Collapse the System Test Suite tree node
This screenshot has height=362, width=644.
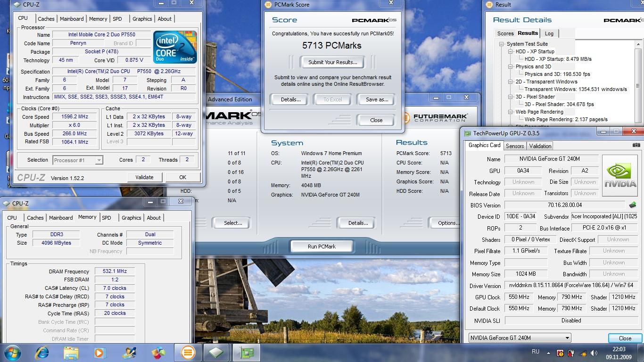502,44
